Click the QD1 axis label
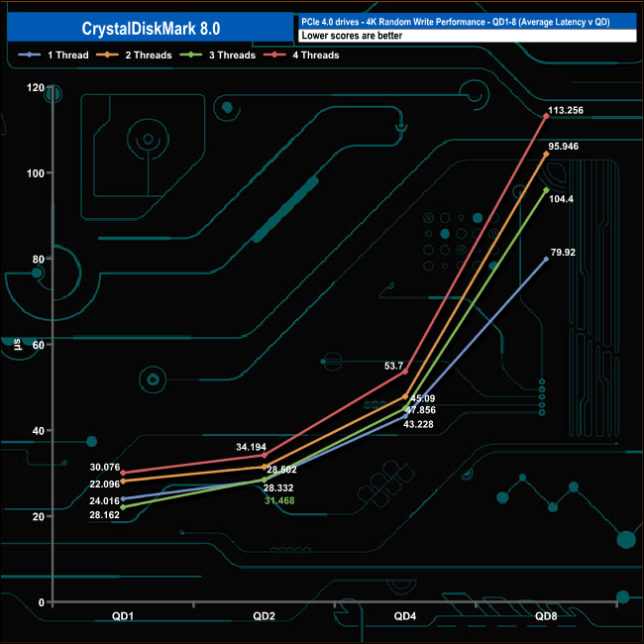The image size is (644, 644). [x=123, y=616]
